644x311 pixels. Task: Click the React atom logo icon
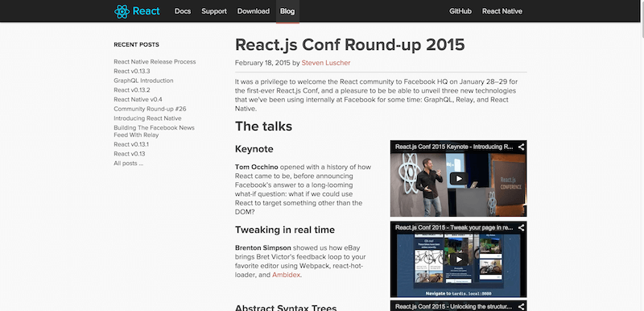122,11
